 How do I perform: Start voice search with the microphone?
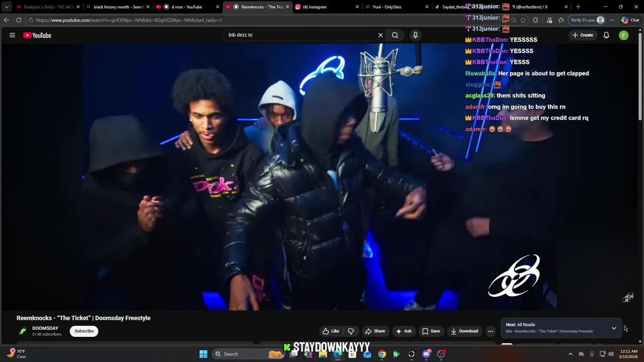tap(415, 35)
